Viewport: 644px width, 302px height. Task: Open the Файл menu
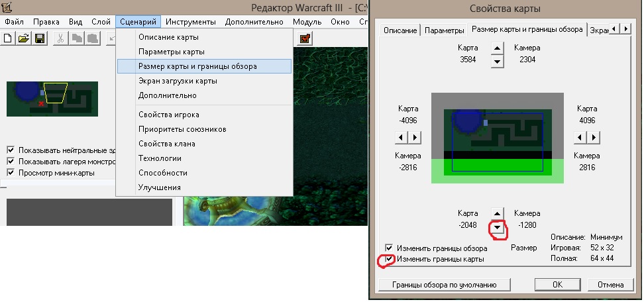[15, 22]
